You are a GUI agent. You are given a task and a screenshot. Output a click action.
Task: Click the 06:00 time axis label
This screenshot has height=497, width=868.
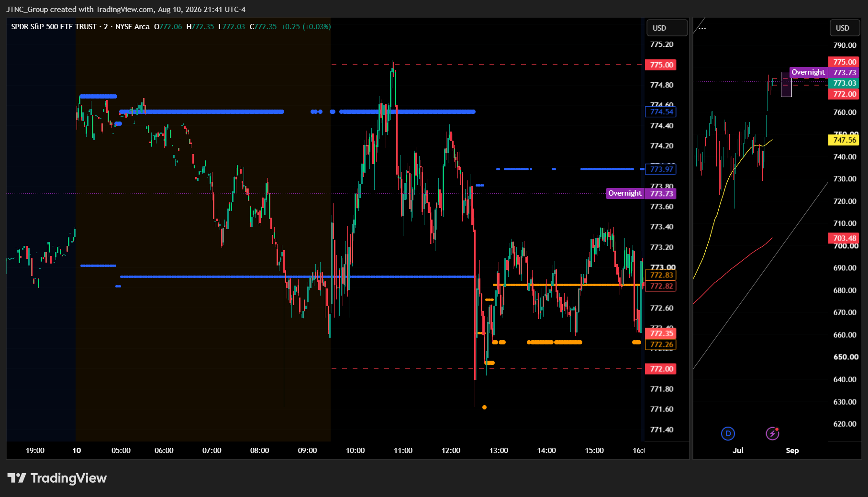click(164, 451)
